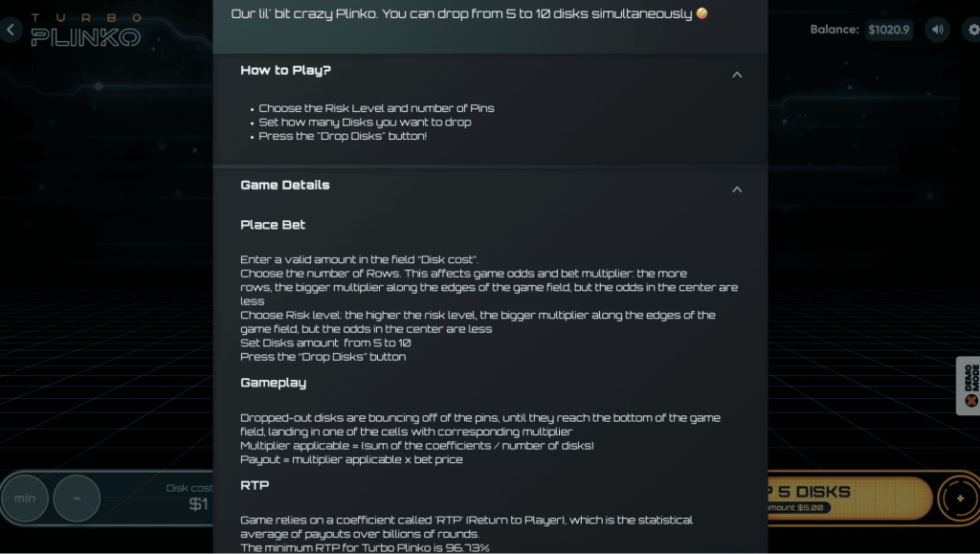Open the settings gear icon
Viewport: 980px width, 554px height.
(x=972, y=30)
